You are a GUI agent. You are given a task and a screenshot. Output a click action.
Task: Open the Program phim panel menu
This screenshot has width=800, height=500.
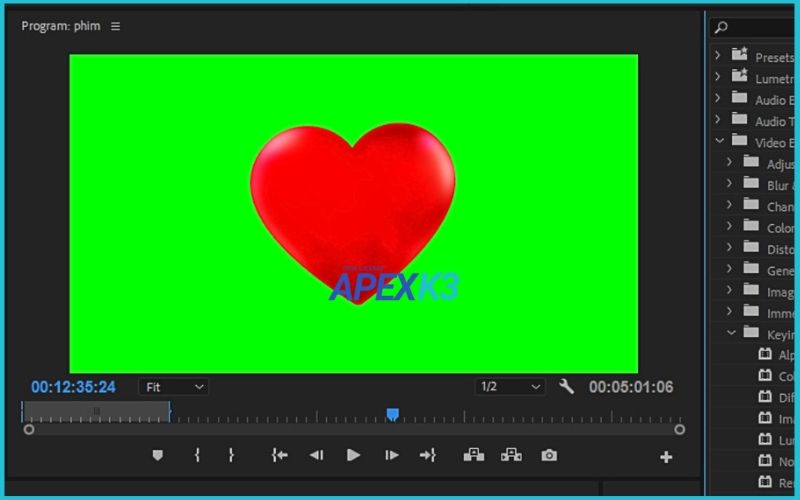[x=115, y=26]
